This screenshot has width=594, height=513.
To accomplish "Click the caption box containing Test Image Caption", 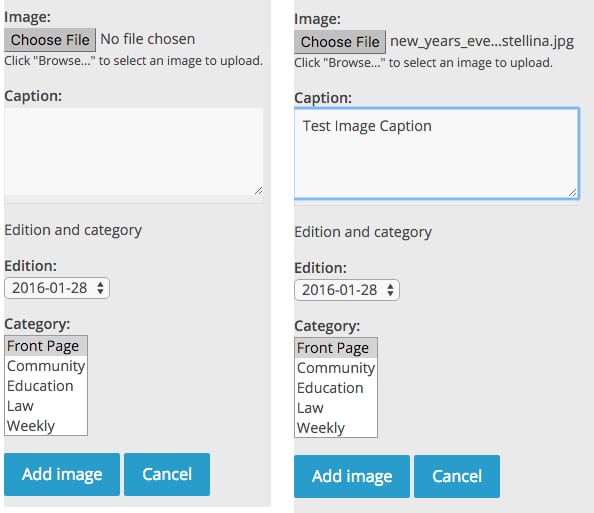I will click(436, 153).
